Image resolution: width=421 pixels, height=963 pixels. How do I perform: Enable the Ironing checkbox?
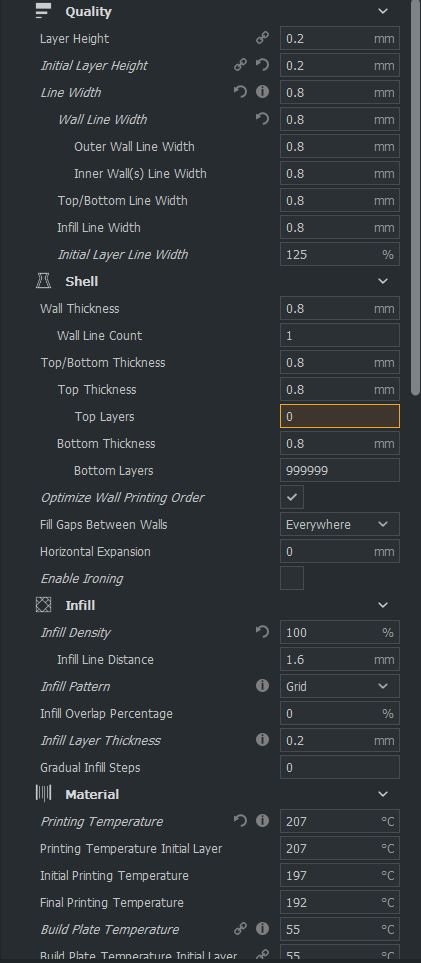pos(292,579)
